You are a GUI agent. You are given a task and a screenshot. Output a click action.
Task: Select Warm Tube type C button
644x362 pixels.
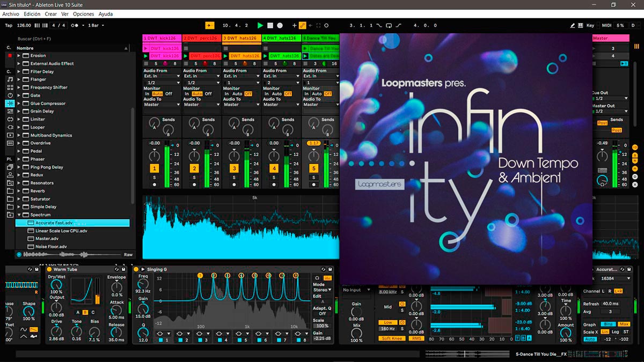click(92, 312)
